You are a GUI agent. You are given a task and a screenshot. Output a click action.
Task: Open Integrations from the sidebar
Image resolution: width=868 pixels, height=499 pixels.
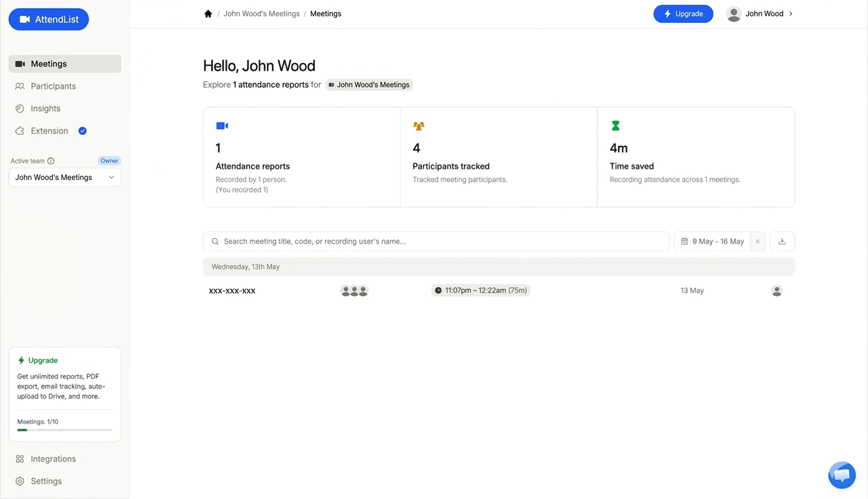point(65,459)
